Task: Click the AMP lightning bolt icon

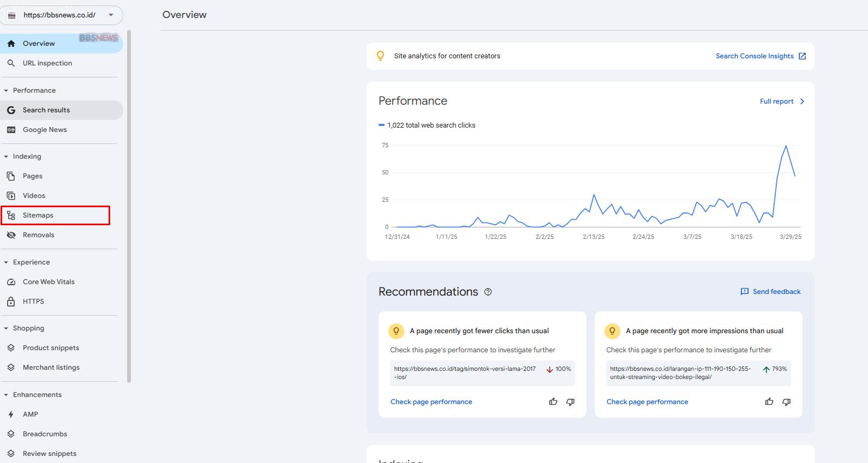Action: point(11,414)
